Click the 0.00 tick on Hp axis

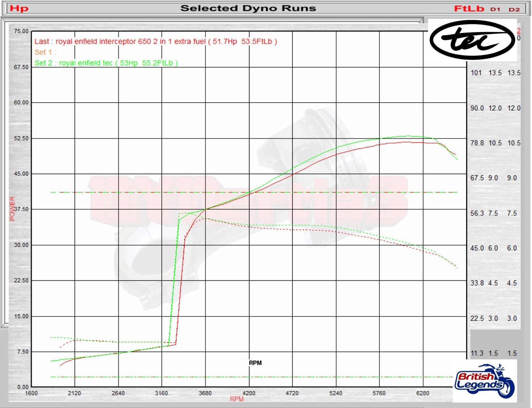pos(22,387)
